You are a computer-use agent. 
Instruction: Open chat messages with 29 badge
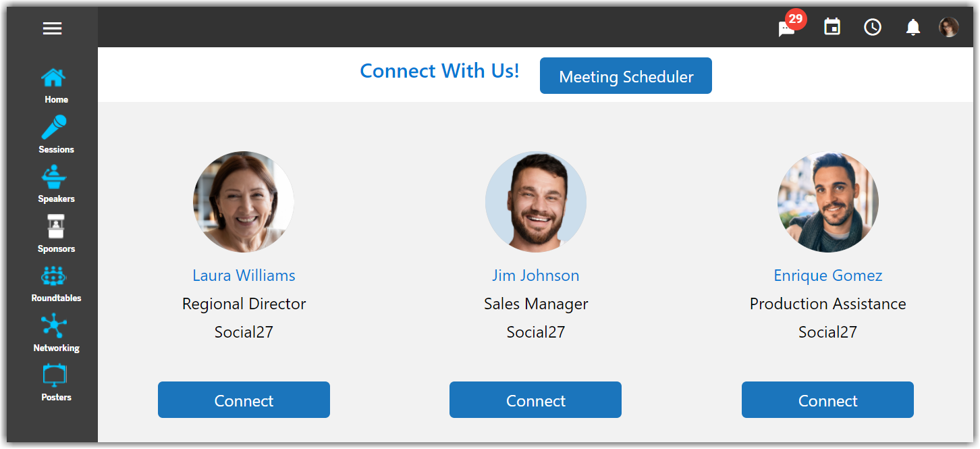(x=787, y=28)
